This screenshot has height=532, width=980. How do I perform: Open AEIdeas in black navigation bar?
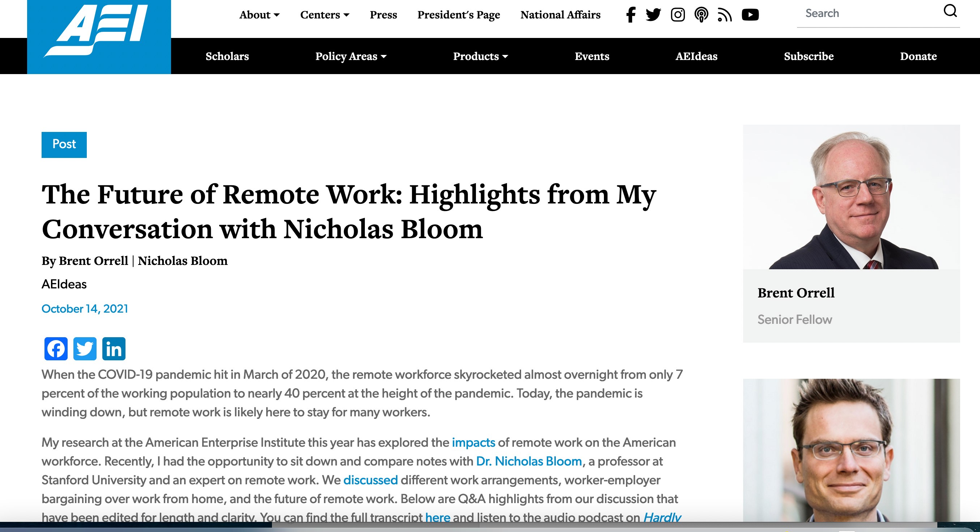coord(696,56)
